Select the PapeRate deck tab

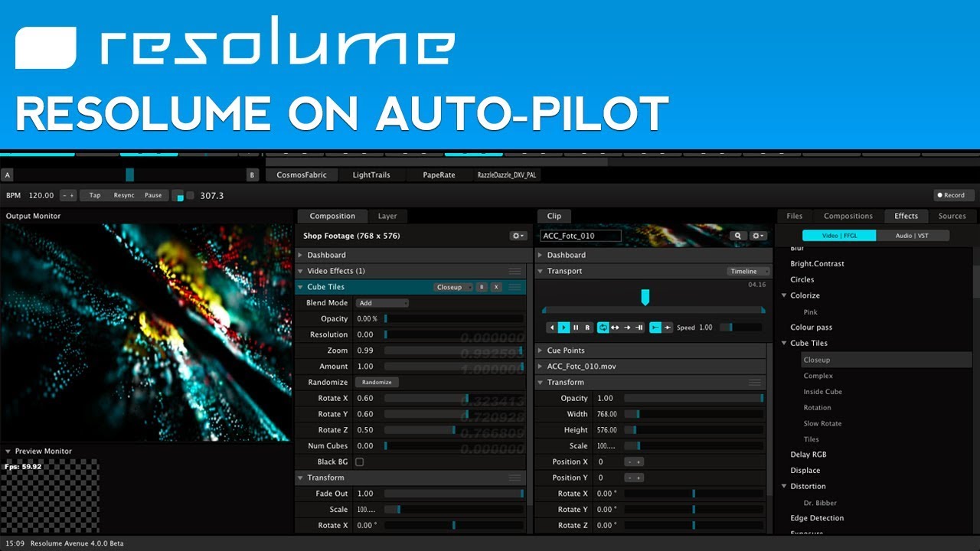(x=439, y=175)
